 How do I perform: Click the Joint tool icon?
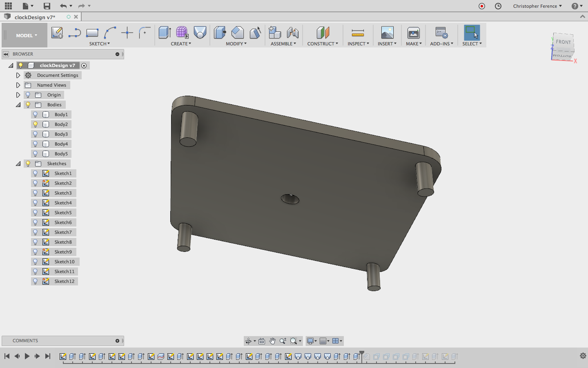pos(293,32)
